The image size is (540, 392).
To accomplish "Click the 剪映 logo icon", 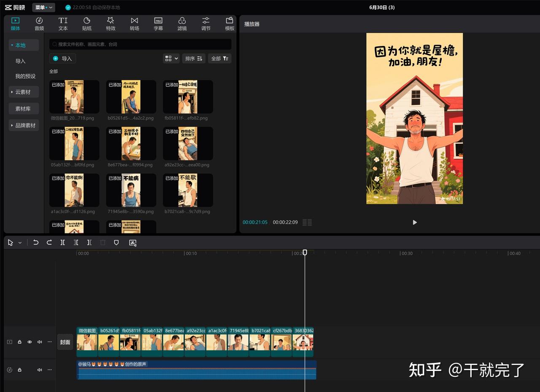I will 15,8.
